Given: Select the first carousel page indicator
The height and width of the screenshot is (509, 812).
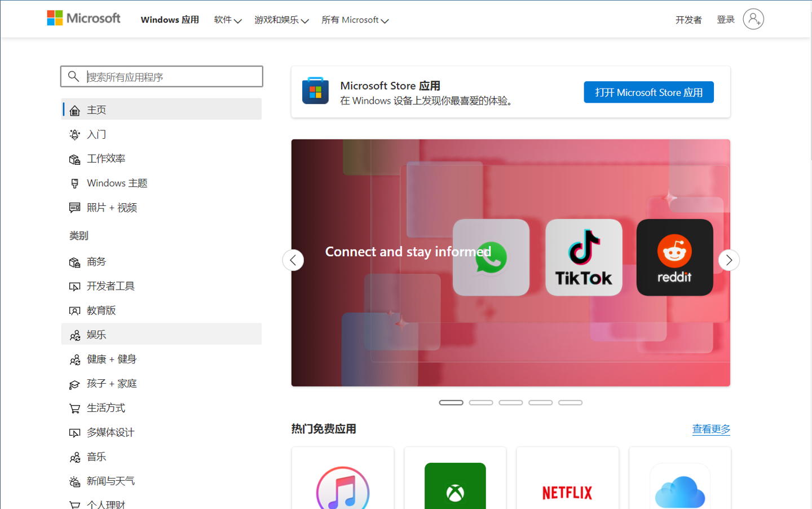Looking at the screenshot, I should tap(451, 402).
